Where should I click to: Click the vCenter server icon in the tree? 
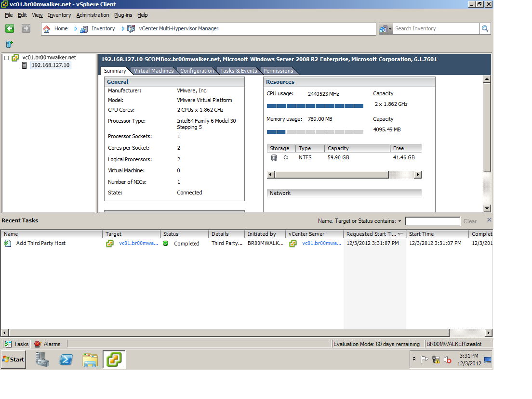click(15, 58)
